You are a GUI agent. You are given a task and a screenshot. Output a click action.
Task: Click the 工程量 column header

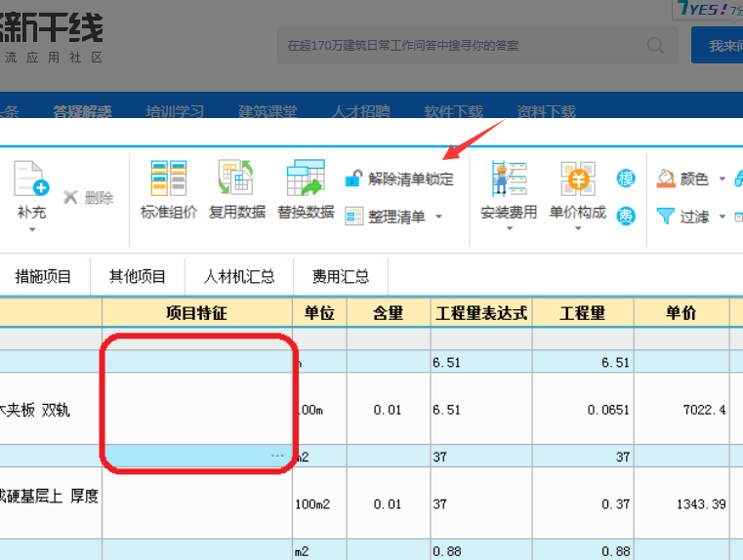point(583,313)
